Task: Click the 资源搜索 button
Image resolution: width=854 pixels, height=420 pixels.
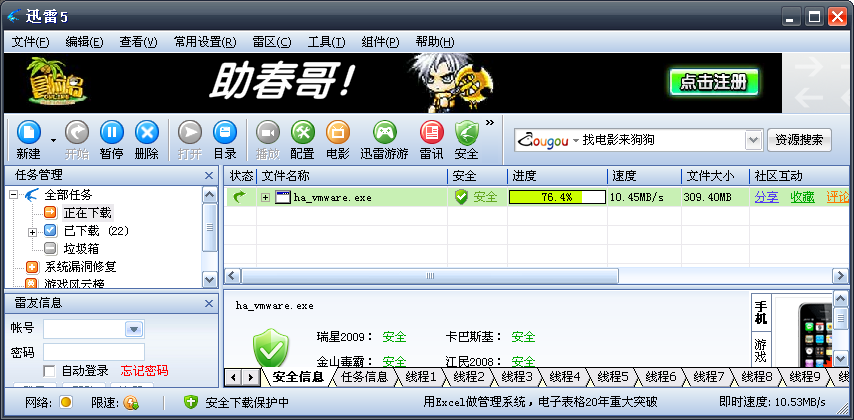Action: 799,140
